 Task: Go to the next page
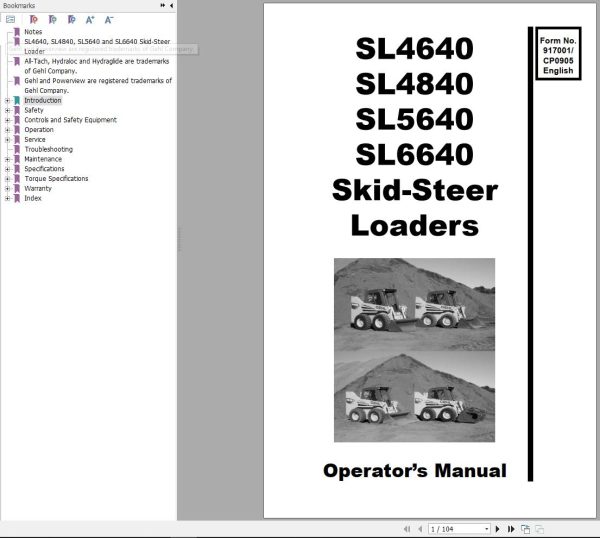[497, 529]
